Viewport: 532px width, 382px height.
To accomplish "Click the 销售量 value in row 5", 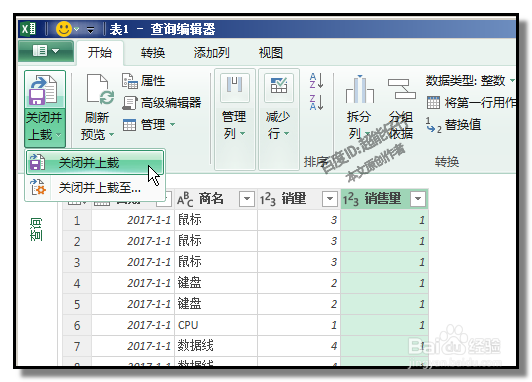I will coord(384,304).
